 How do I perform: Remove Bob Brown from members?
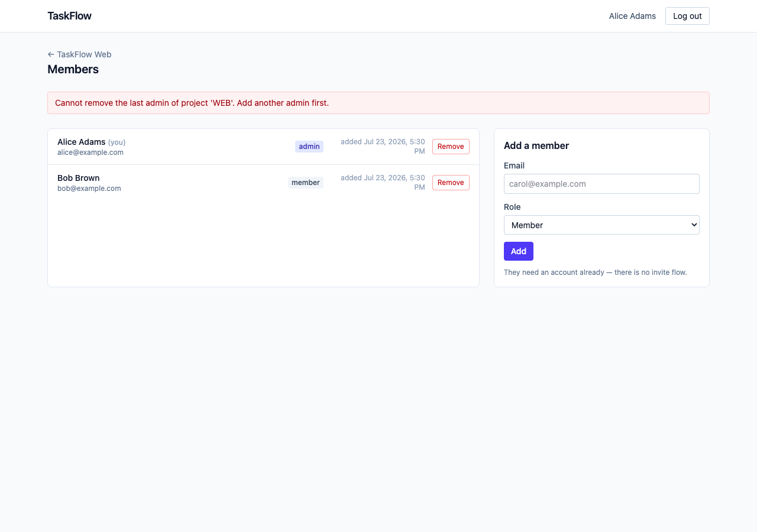click(x=451, y=183)
